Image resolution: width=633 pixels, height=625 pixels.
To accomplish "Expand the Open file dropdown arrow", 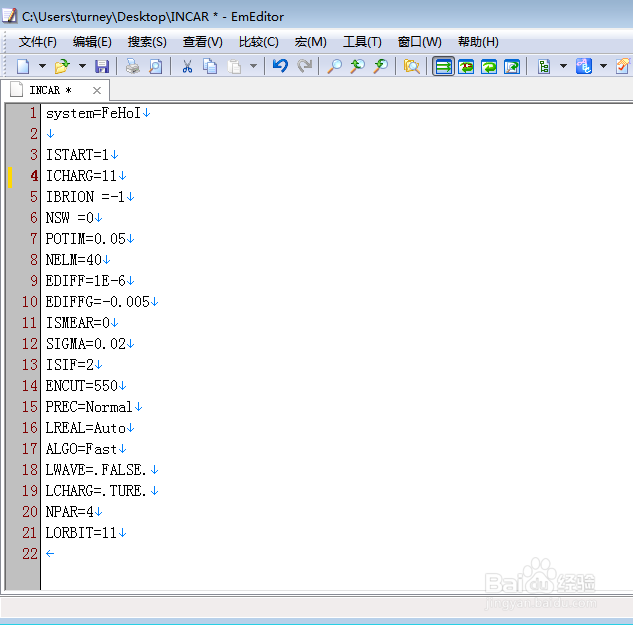I will point(82,66).
